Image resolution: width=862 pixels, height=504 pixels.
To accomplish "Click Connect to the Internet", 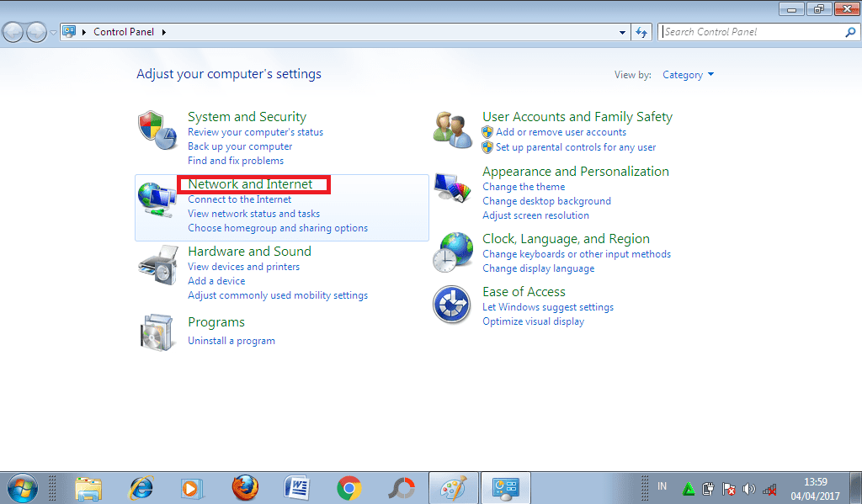I will point(240,199).
